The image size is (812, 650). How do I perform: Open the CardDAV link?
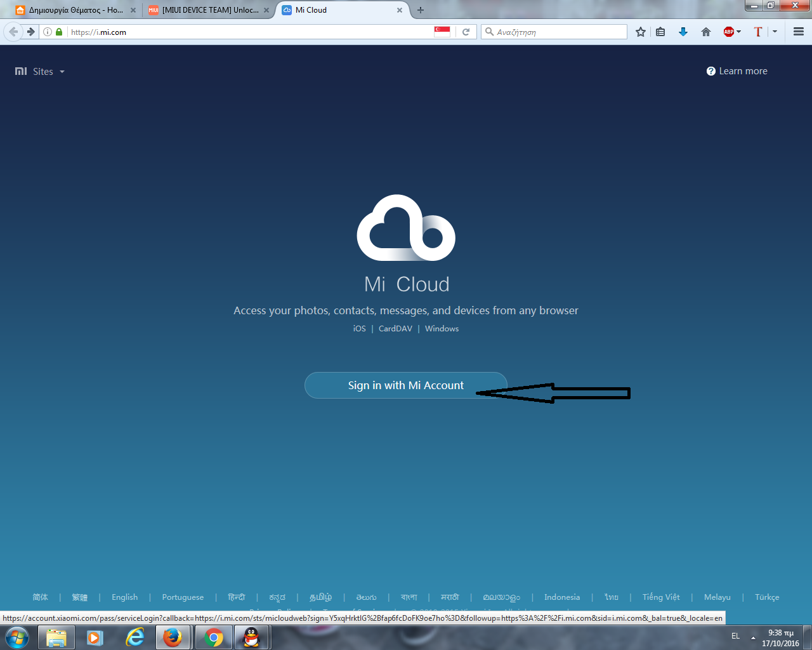(x=395, y=329)
